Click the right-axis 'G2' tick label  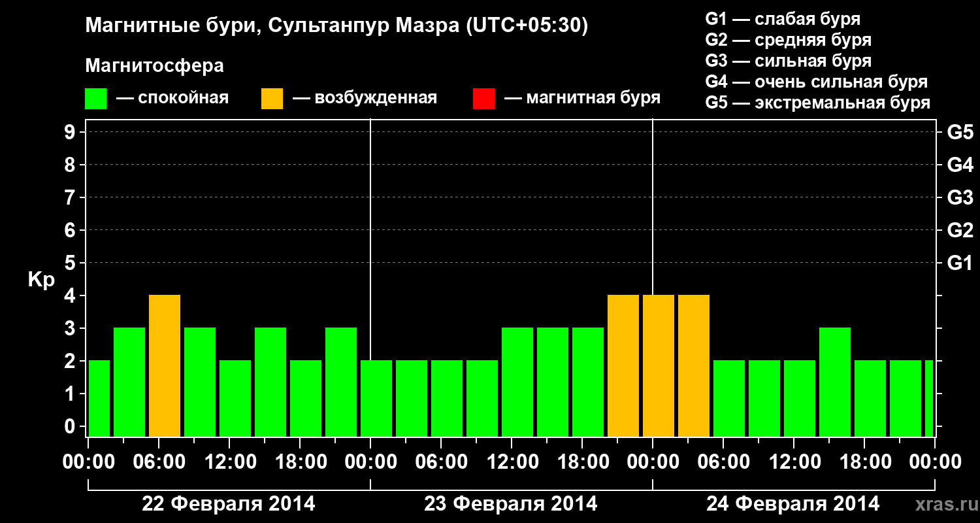tap(960, 230)
